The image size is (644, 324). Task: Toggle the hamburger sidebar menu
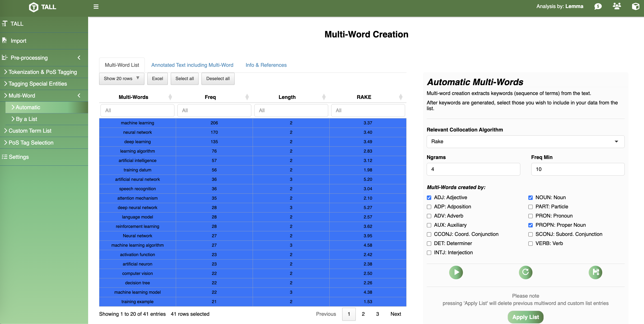pyautogui.click(x=96, y=7)
